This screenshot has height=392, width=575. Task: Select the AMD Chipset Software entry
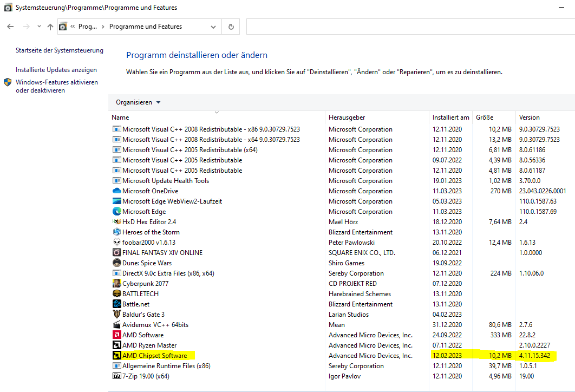pyautogui.click(x=342, y=355)
